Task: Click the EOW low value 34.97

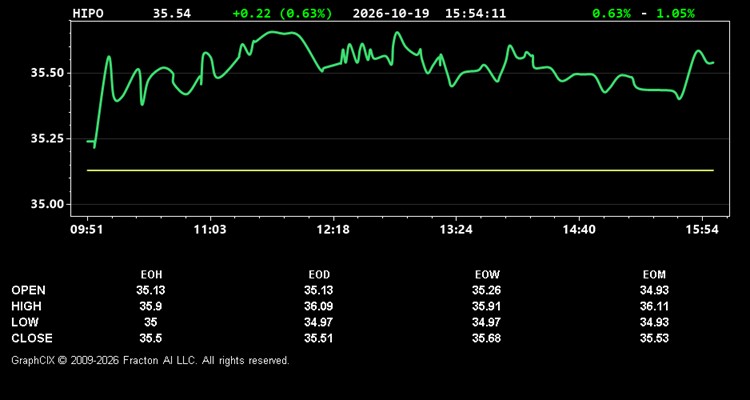Action: point(486,322)
